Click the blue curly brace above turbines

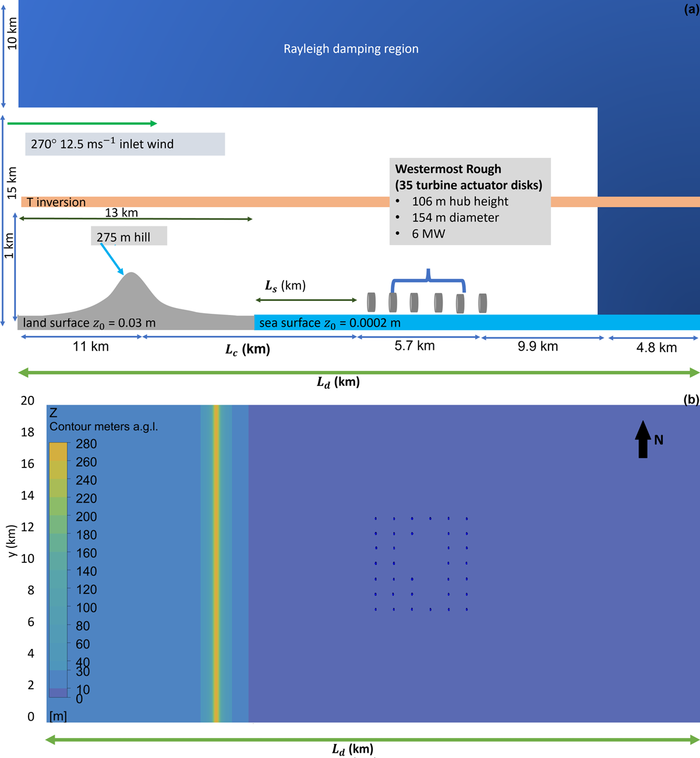click(428, 281)
